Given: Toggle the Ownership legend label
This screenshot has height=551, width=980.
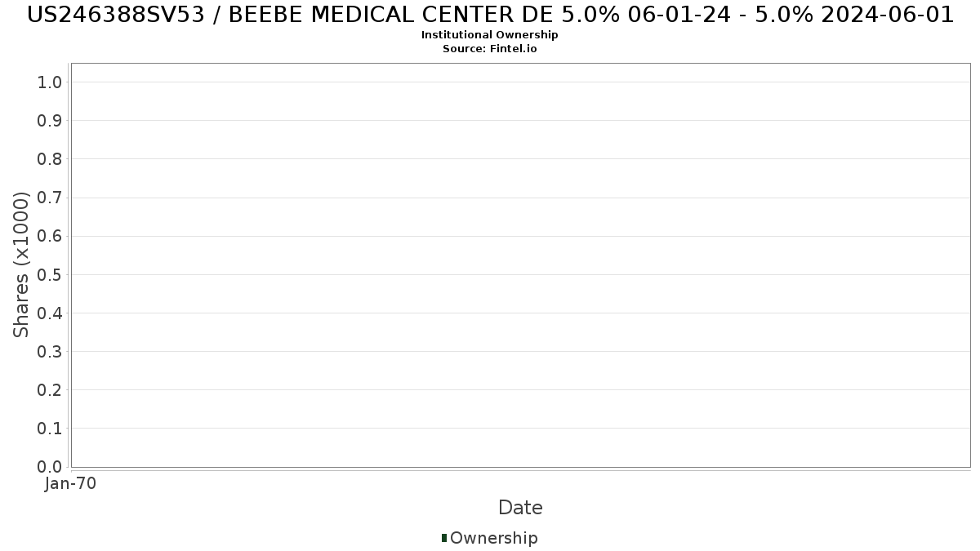Looking at the screenshot, I should click(x=493, y=538).
